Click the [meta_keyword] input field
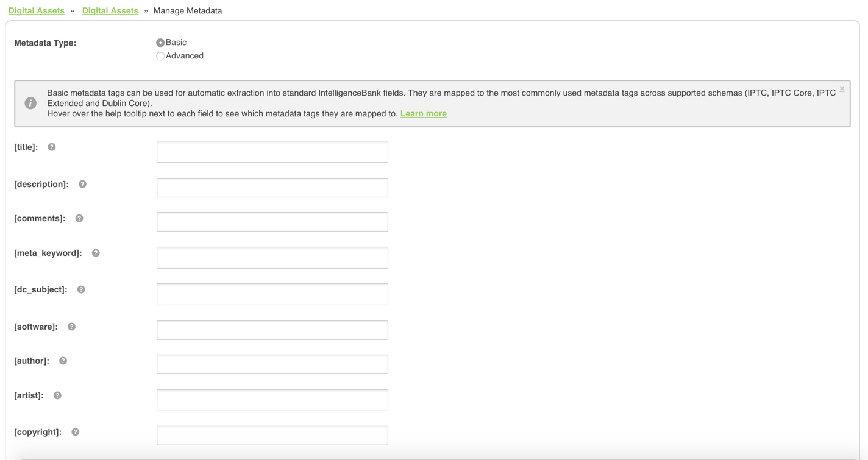Image resolution: width=868 pixels, height=460 pixels. click(272, 258)
